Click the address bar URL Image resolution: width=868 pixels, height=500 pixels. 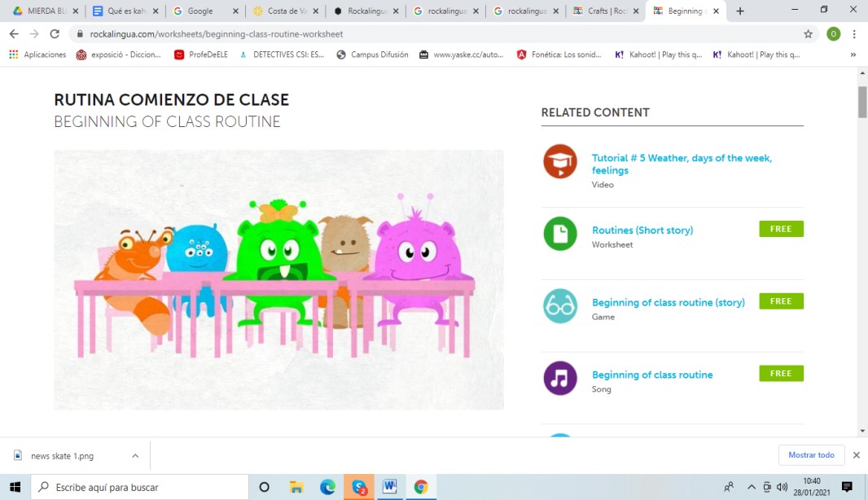click(x=217, y=33)
